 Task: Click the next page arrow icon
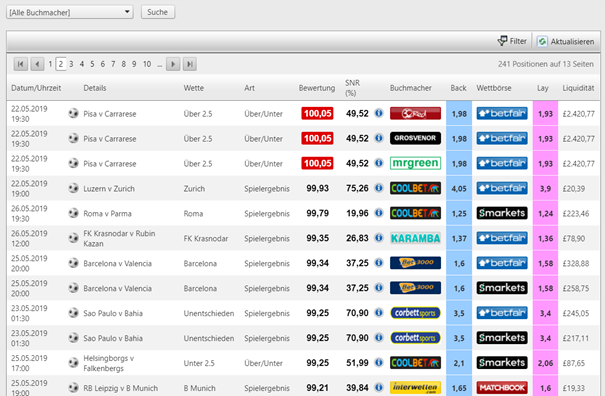pyautogui.click(x=173, y=64)
